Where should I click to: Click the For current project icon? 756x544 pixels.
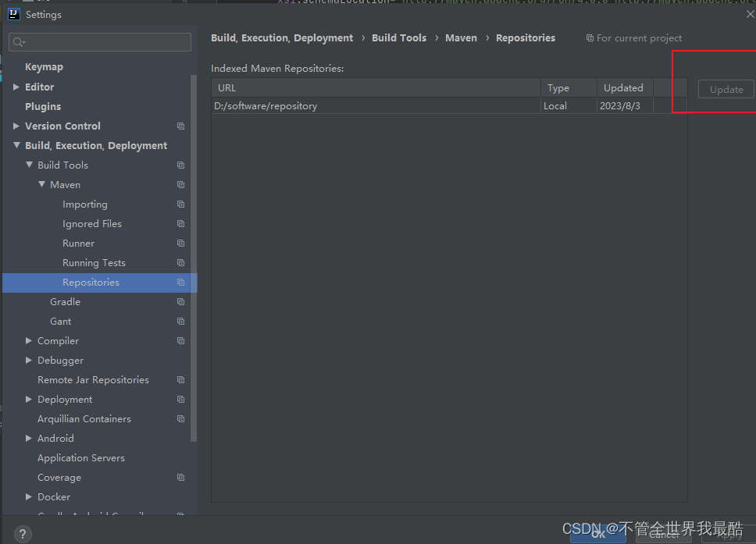[x=590, y=37]
